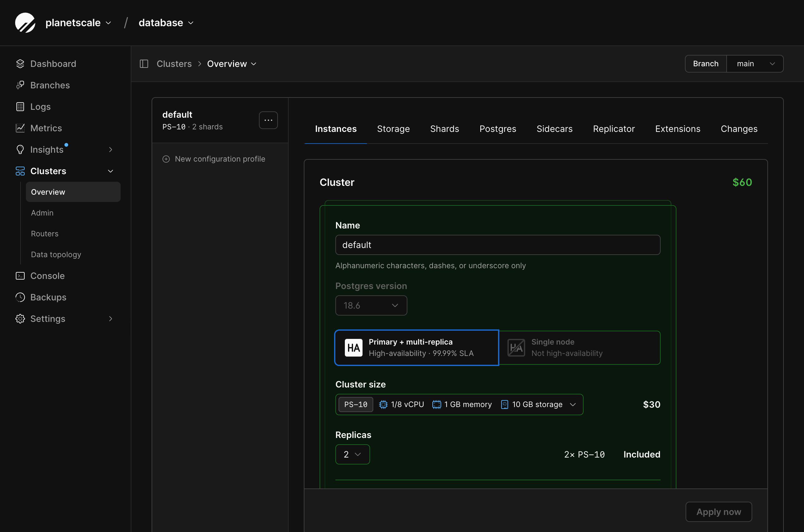Image resolution: width=804 pixels, height=532 pixels.
Task: Click the crossed-out HA icon
Action: pyautogui.click(x=516, y=348)
